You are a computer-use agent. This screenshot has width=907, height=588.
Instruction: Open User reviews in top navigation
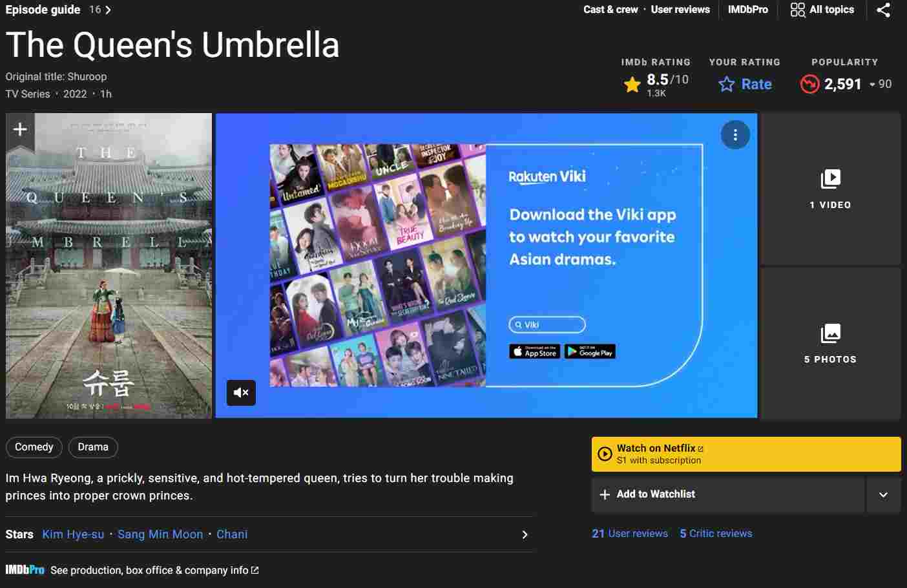tap(680, 10)
